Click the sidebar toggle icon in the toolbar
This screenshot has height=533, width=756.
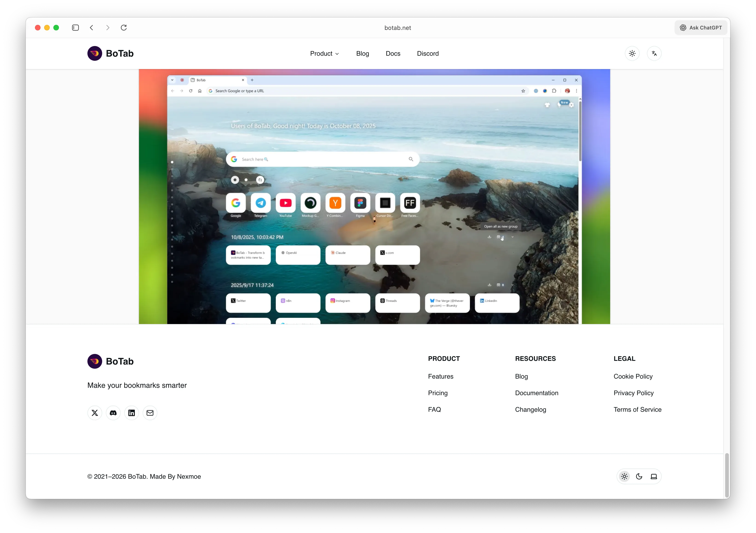[x=75, y=28]
